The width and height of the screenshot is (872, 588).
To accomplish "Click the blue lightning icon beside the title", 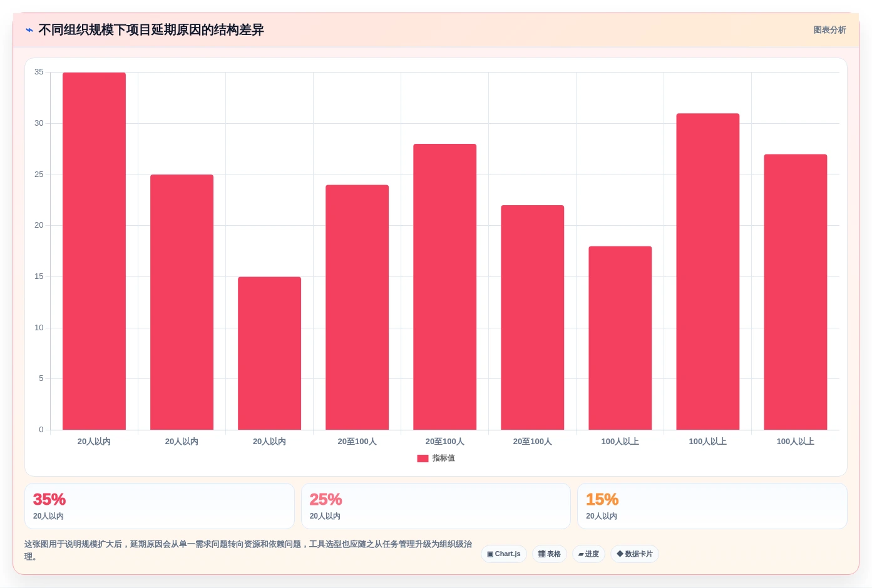I will 29,30.
